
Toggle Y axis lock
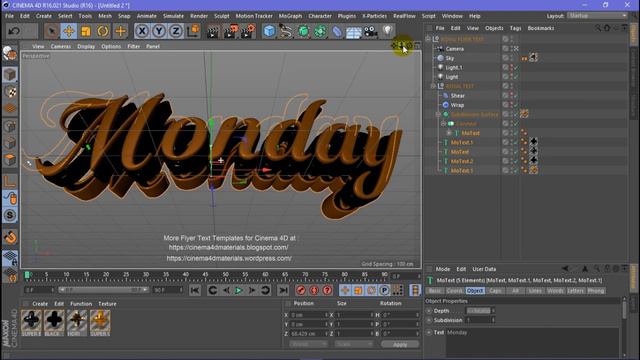click(x=159, y=31)
